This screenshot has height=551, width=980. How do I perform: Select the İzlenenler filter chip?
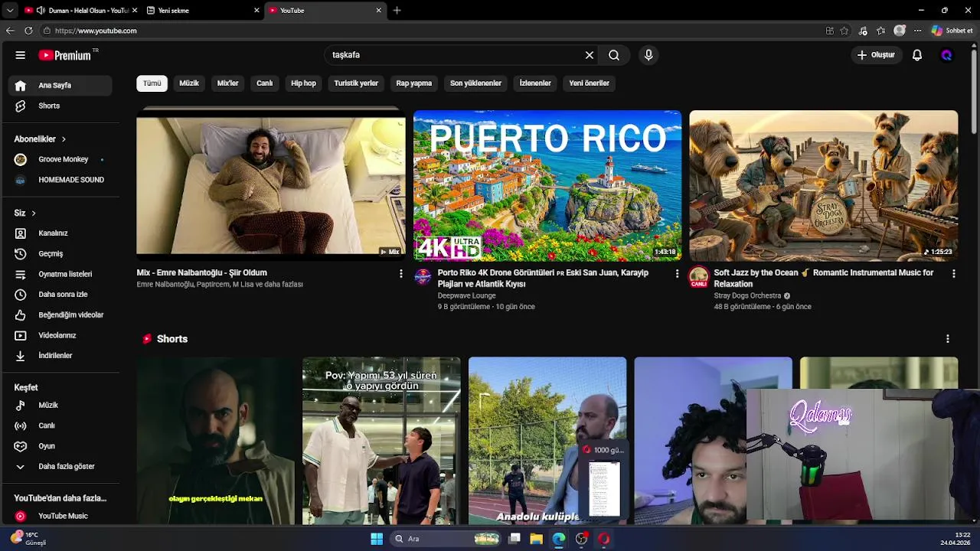tap(535, 83)
